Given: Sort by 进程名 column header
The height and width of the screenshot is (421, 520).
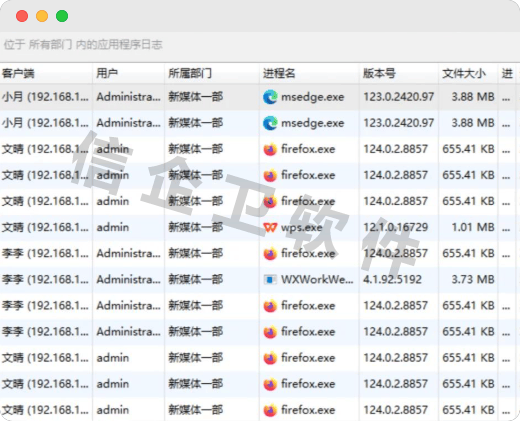Looking at the screenshot, I should [x=279, y=73].
